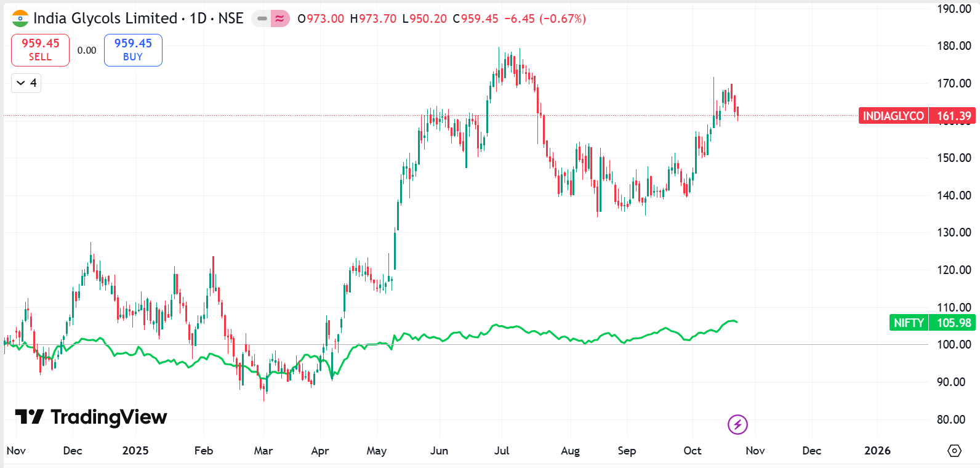The width and height of the screenshot is (980, 468).
Task: Click the 150.00 price scale label
Action: (954, 158)
